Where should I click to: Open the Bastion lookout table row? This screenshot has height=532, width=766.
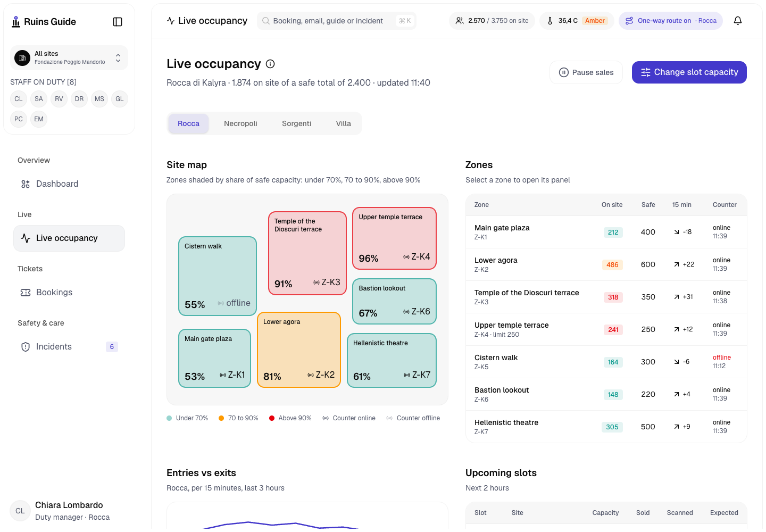tap(606, 394)
